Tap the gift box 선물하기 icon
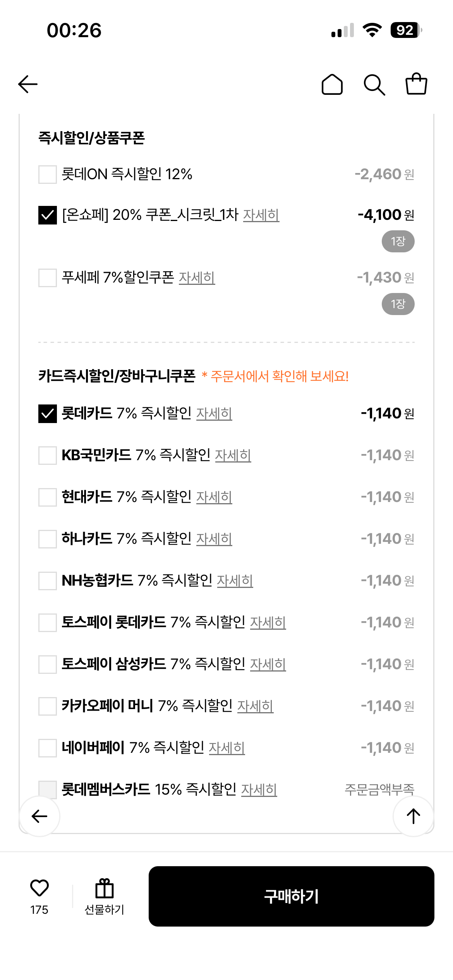 pyautogui.click(x=105, y=888)
